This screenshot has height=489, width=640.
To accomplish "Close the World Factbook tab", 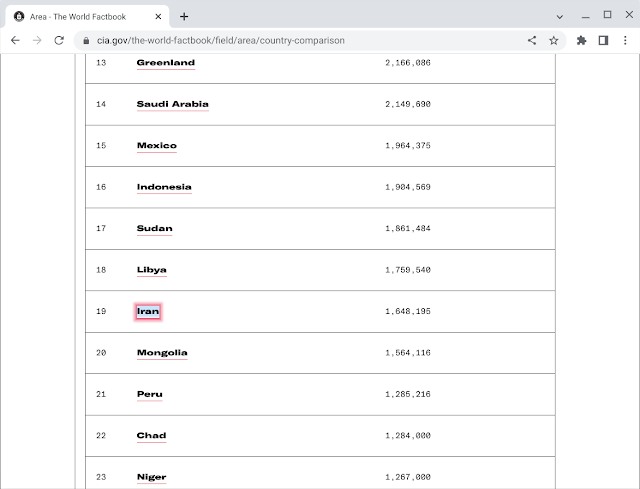I will coord(159,16).
